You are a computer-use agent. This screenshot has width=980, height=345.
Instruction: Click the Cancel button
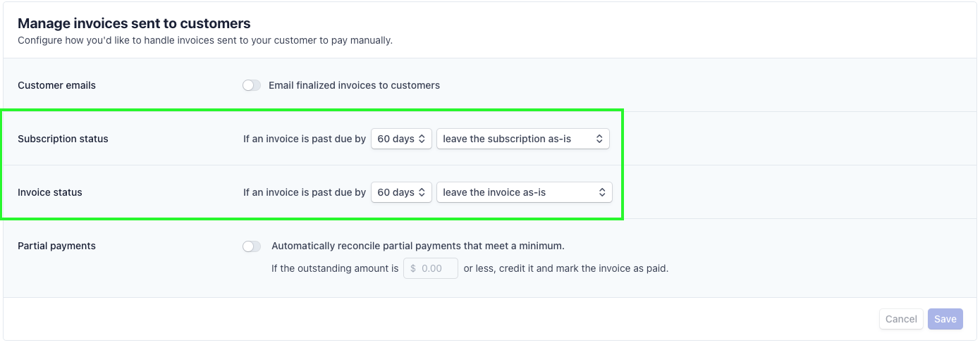coord(901,319)
